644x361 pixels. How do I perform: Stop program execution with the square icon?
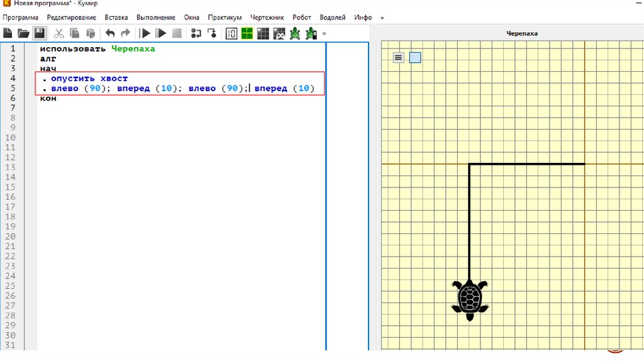[x=177, y=33]
